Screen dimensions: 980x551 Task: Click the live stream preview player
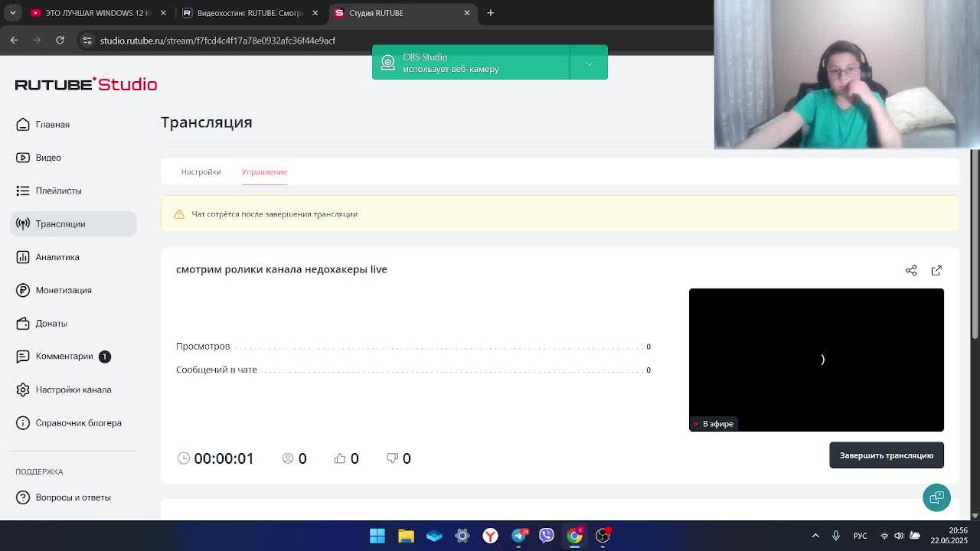click(816, 360)
